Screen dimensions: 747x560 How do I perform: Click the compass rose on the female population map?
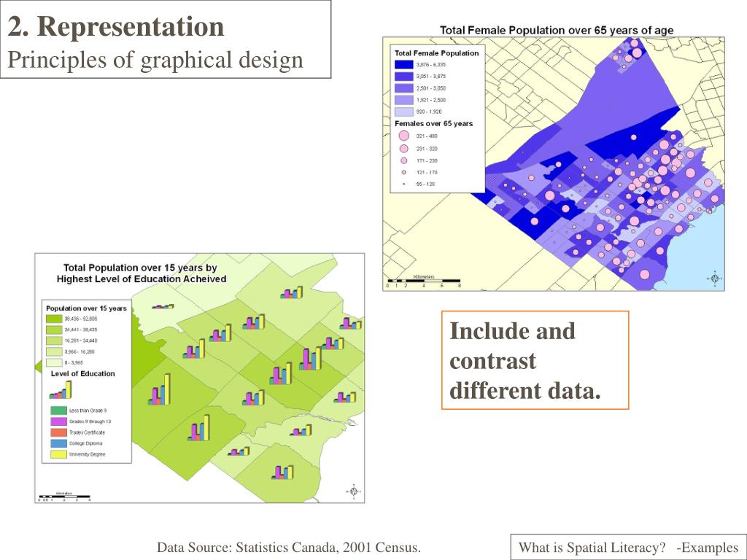[715, 278]
